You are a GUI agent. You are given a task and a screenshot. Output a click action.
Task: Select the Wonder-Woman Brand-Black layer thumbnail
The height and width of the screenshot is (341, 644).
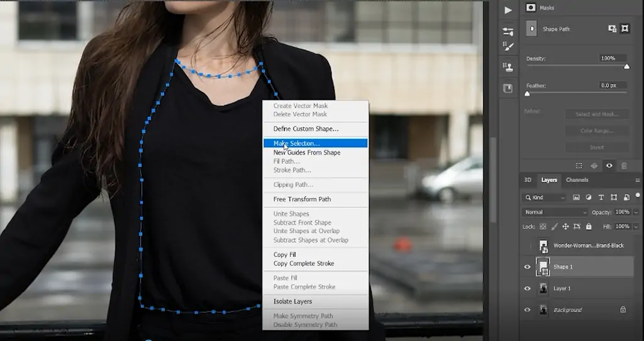[543, 246]
